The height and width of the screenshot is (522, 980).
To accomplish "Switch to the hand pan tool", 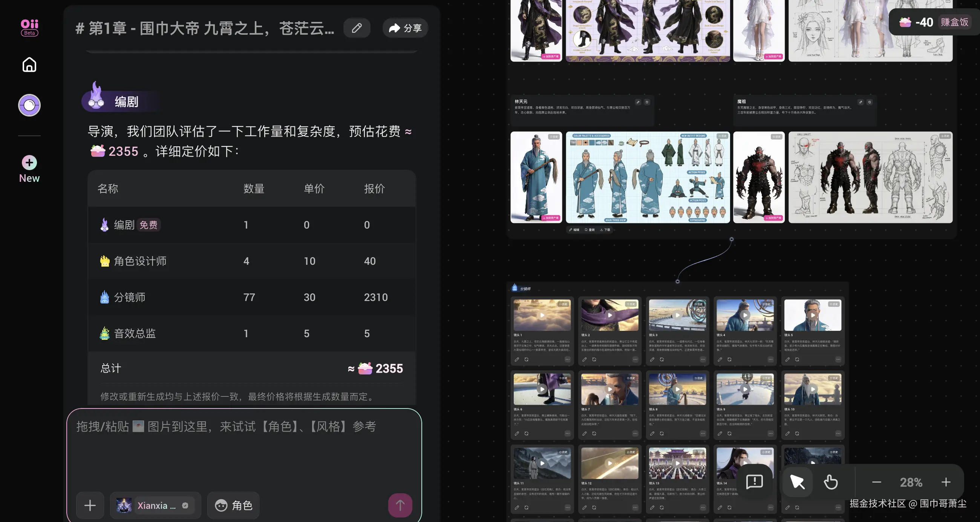I will [831, 482].
